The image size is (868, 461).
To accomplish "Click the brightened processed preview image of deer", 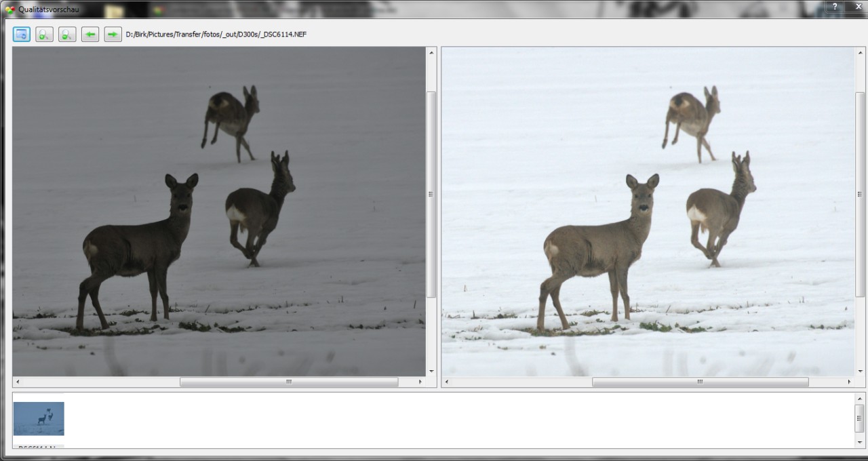I will pos(648,212).
